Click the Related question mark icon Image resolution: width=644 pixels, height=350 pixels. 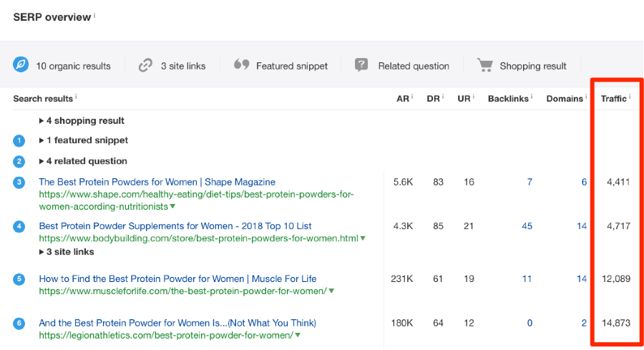click(362, 65)
